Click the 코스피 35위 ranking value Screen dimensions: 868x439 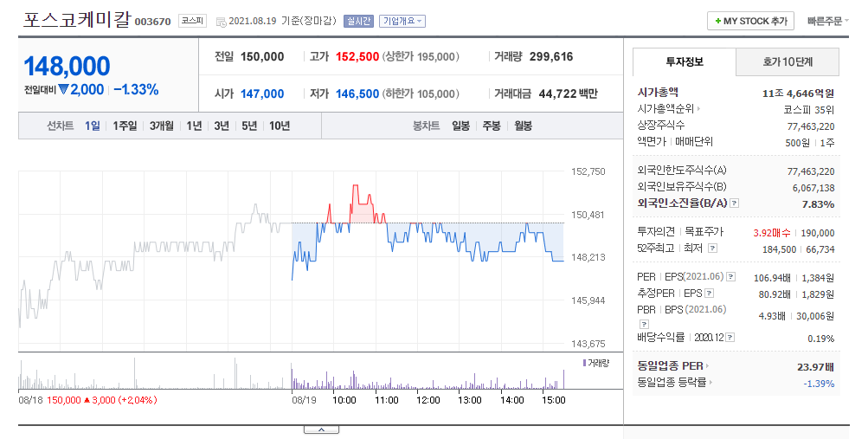(x=809, y=110)
